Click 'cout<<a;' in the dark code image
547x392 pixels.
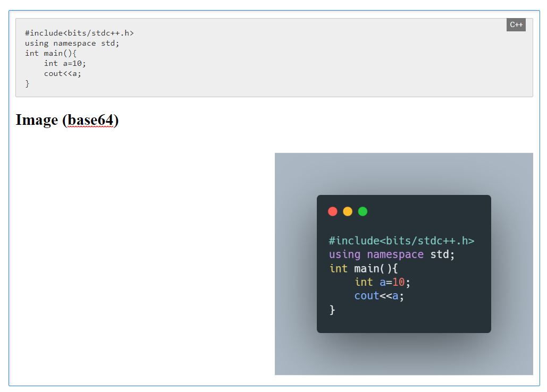[x=379, y=296]
